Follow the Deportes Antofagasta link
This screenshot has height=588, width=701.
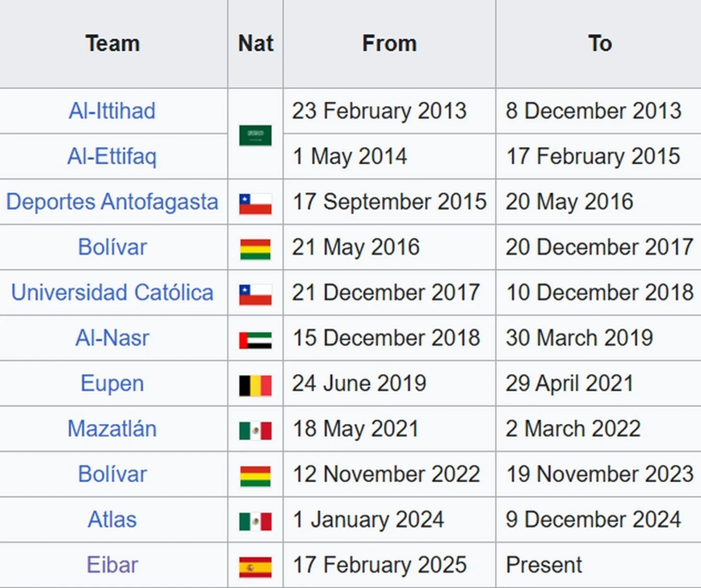pos(112,202)
